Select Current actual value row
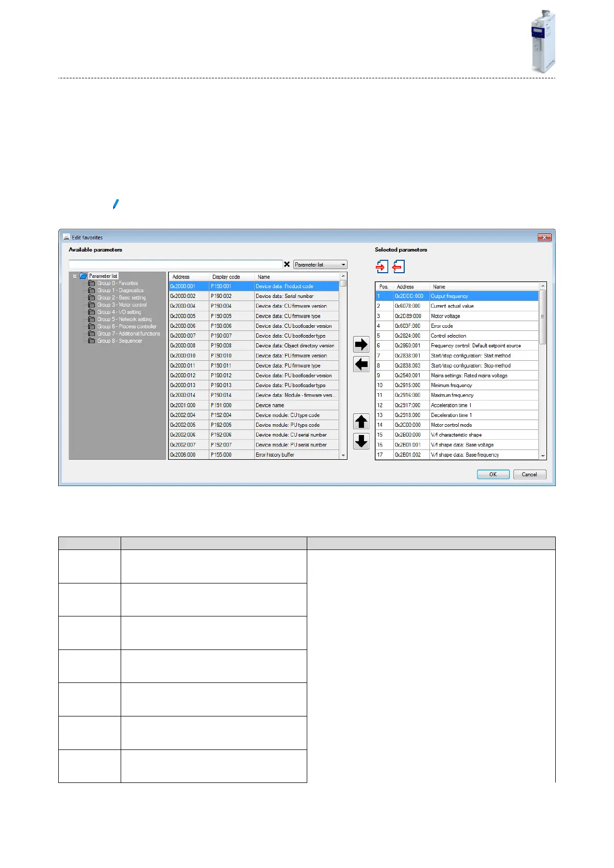This screenshot has width=614, height=868. click(x=457, y=306)
